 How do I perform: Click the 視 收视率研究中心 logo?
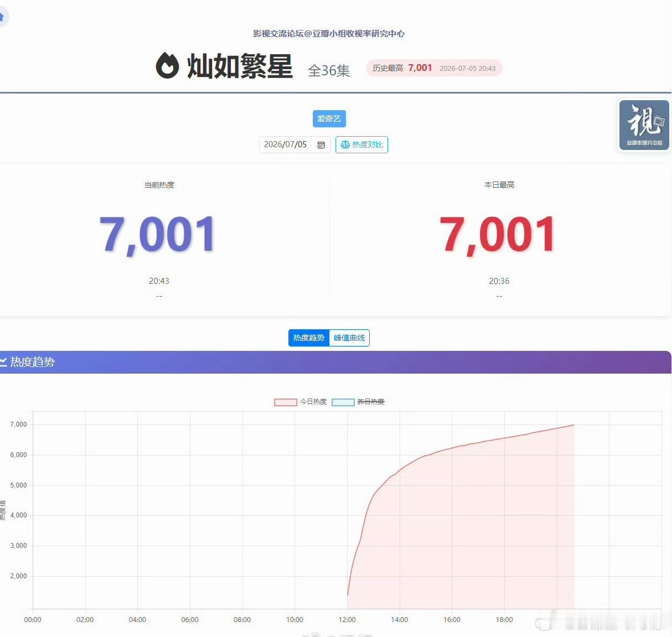tap(644, 125)
